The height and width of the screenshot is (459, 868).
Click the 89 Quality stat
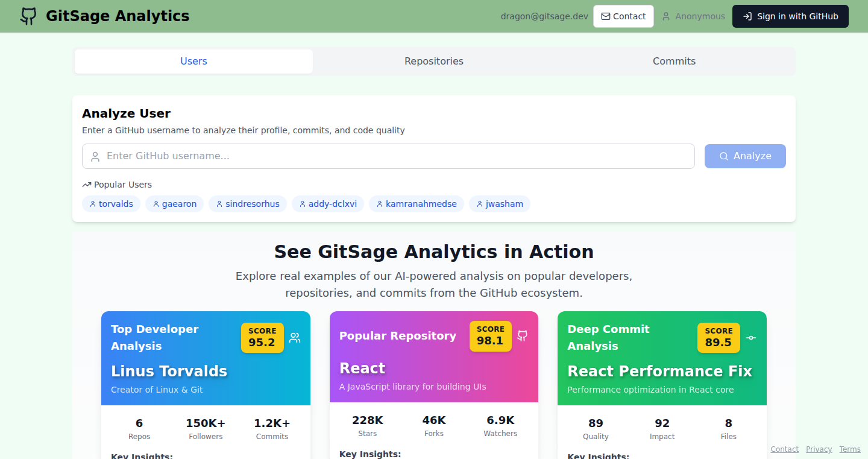pyautogui.click(x=596, y=429)
